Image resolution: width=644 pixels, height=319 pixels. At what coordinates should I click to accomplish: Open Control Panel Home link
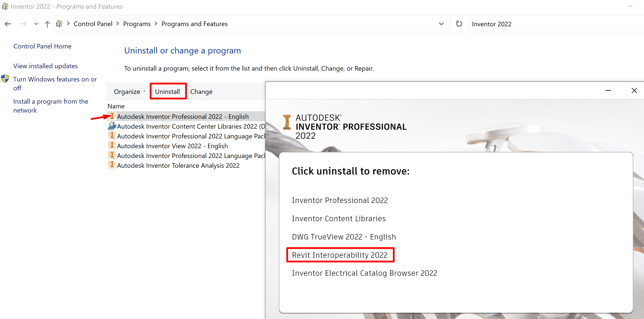(42, 46)
